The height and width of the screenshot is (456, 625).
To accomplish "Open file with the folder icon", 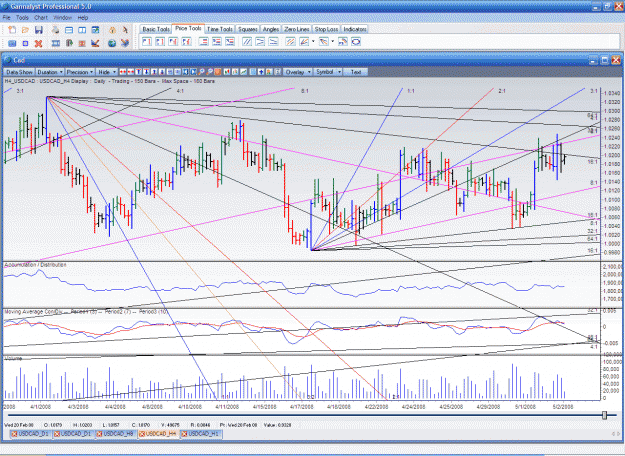I will click(x=25, y=30).
